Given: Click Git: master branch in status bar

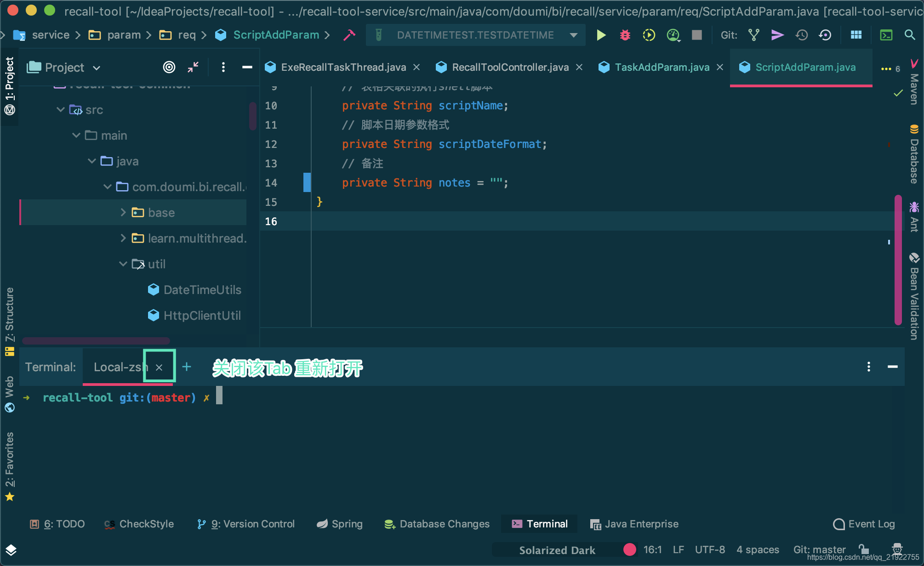Looking at the screenshot, I should (x=819, y=550).
